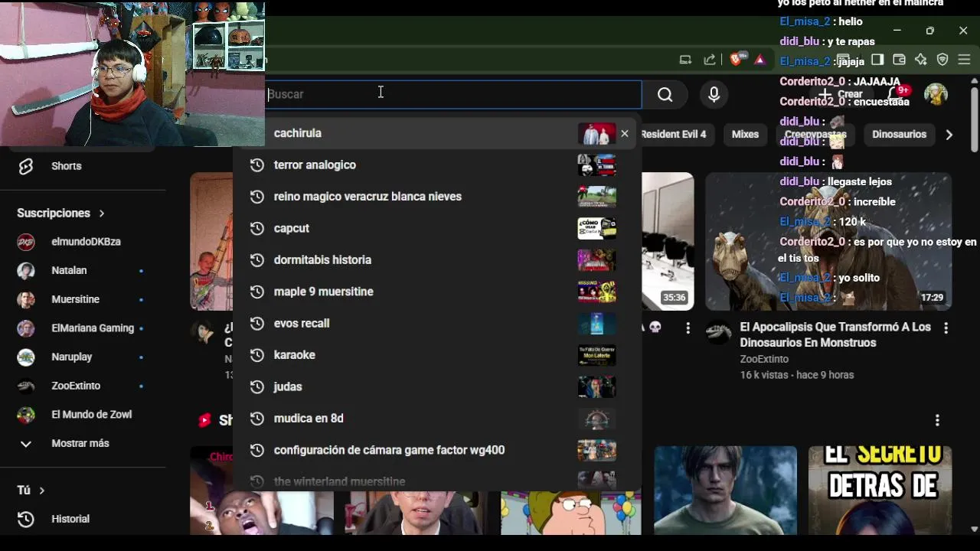Open the Leo AI sparkle icon

click(921, 60)
